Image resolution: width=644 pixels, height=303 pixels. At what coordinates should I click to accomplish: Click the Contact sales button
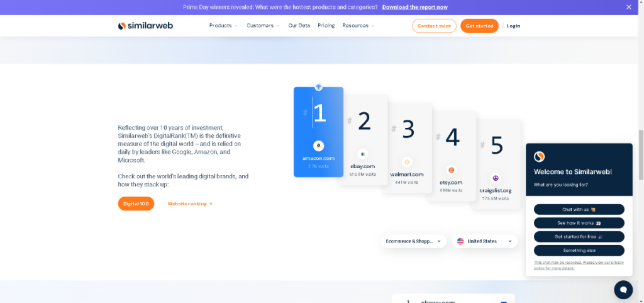pos(434,26)
